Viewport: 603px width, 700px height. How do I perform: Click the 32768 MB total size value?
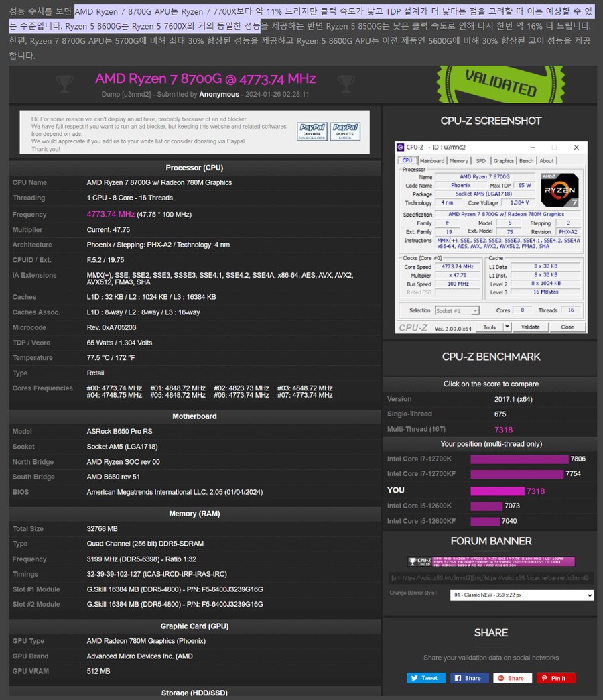tap(102, 529)
